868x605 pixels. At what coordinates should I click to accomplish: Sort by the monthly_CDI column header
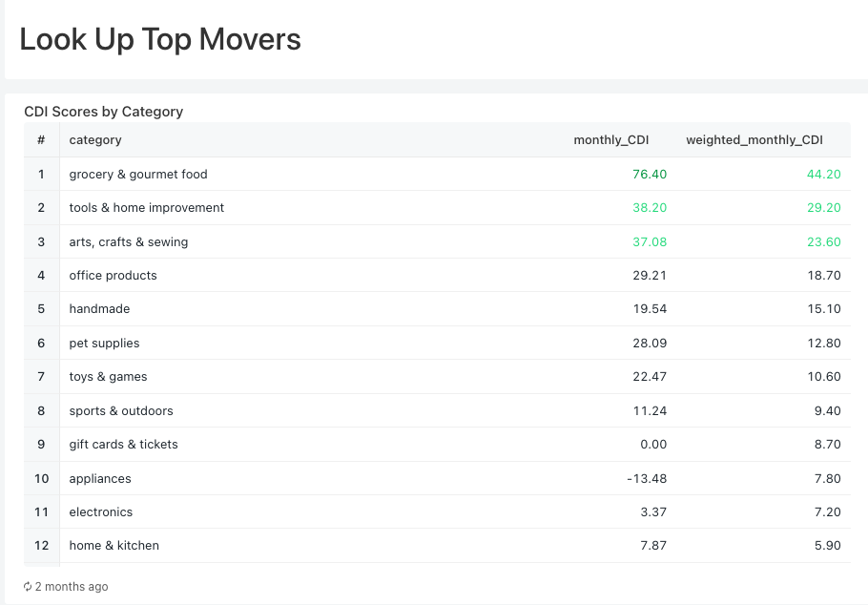point(610,140)
